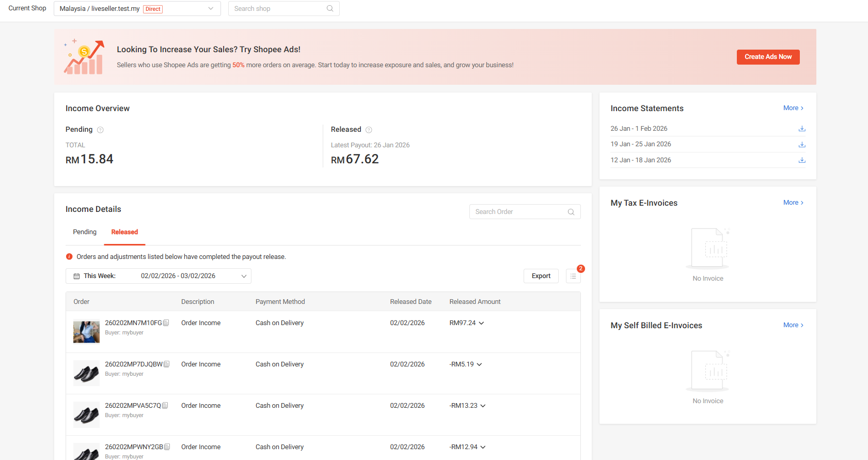
Task: Click order number 260202MPVA5C7Q
Action: (133, 406)
